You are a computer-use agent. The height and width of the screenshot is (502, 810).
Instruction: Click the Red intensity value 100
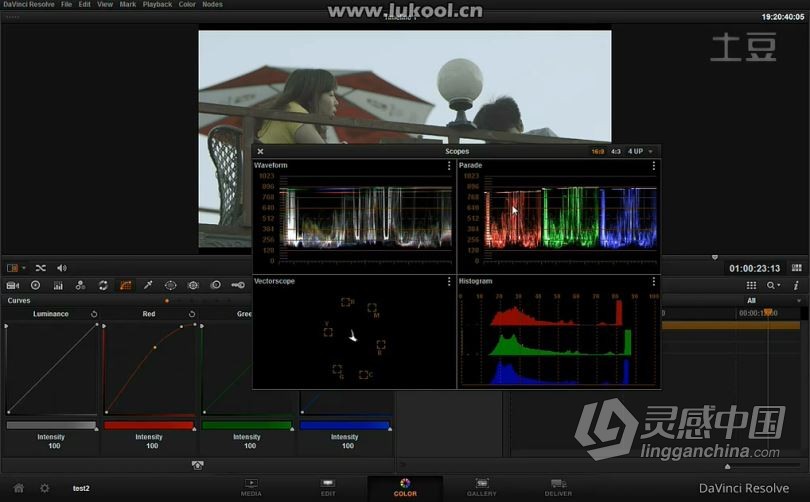coord(152,446)
